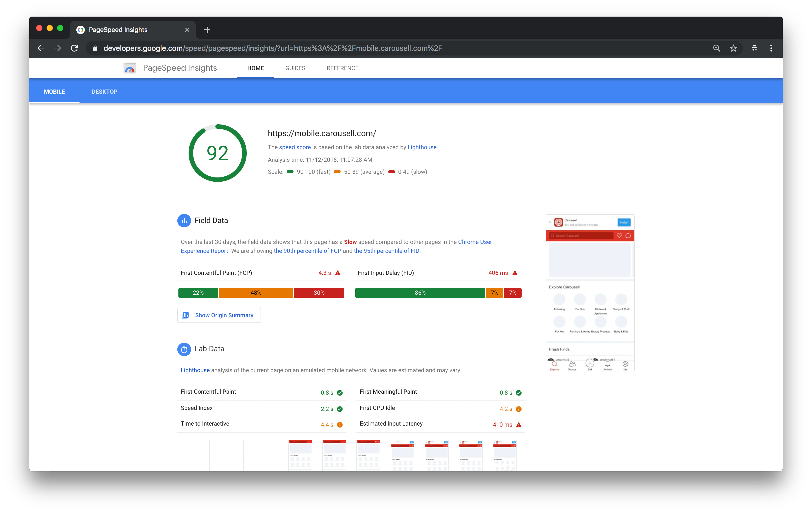Image resolution: width=812 pixels, height=513 pixels.
Task: Click the First Input Delay (FID) label
Action: pos(386,273)
